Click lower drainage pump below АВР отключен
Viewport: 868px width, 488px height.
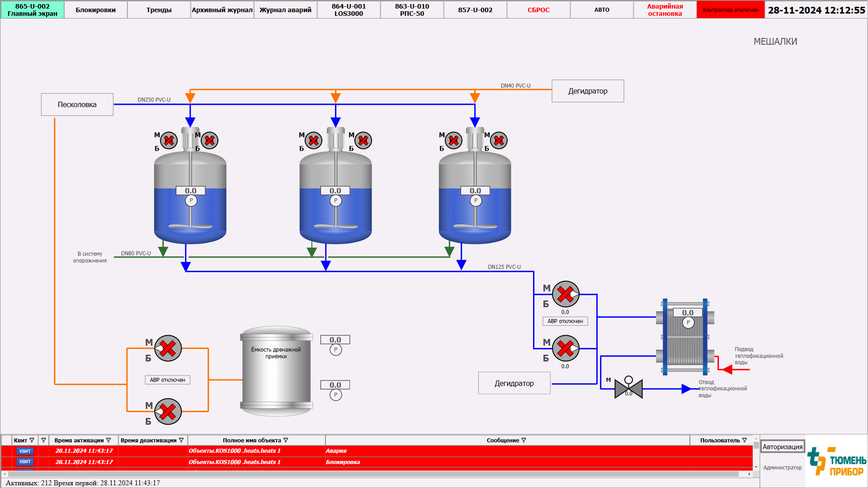click(168, 412)
